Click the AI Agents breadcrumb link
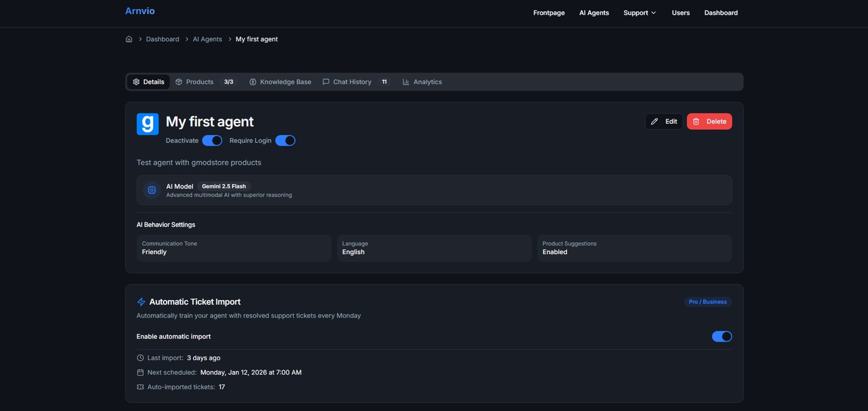This screenshot has width=868, height=411. tap(207, 39)
